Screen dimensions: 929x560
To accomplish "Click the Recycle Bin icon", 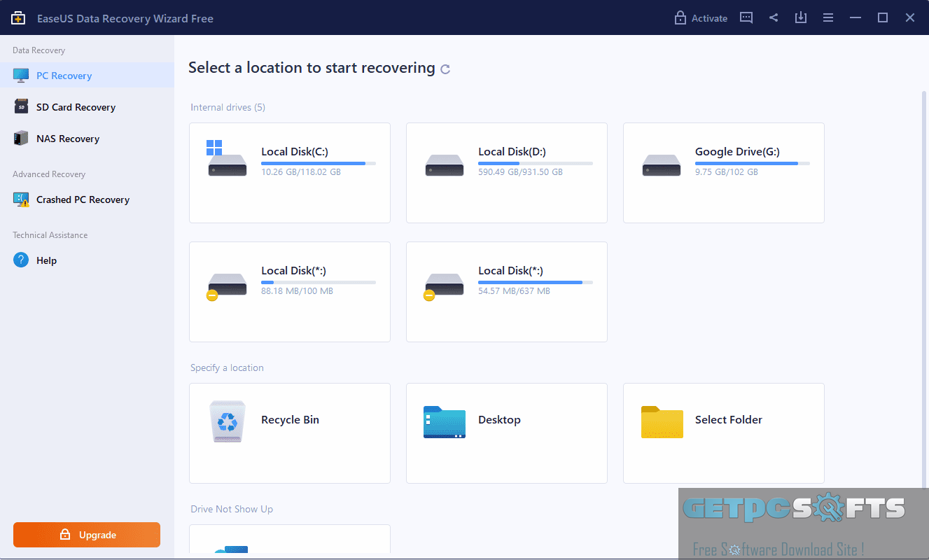I will point(228,421).
